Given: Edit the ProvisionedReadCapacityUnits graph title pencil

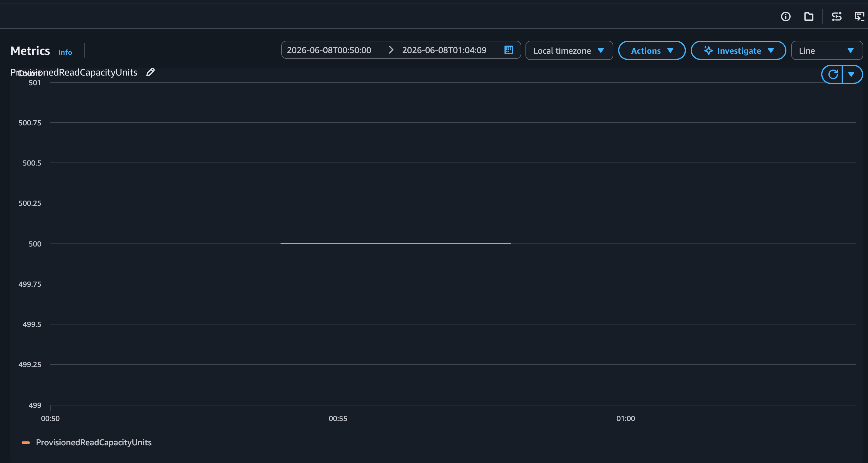Looking at the screenshot, I should [150, 72].
